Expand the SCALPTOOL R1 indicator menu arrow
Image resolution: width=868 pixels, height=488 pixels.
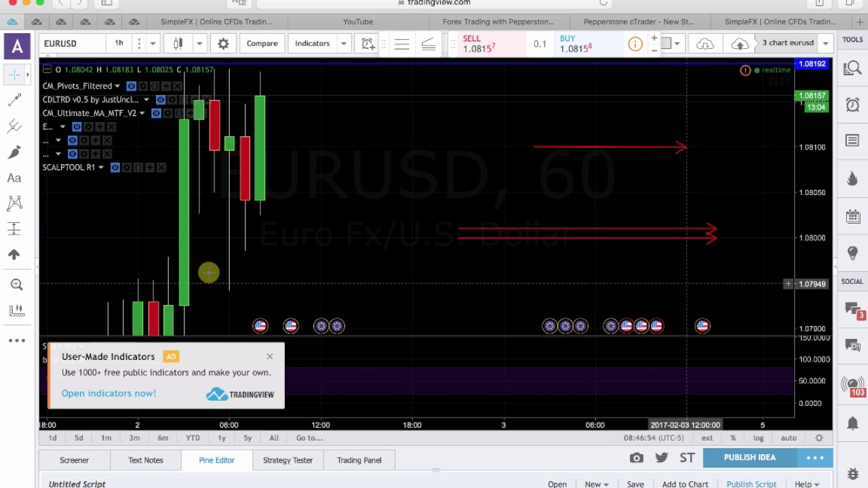[x=101, y=167]
